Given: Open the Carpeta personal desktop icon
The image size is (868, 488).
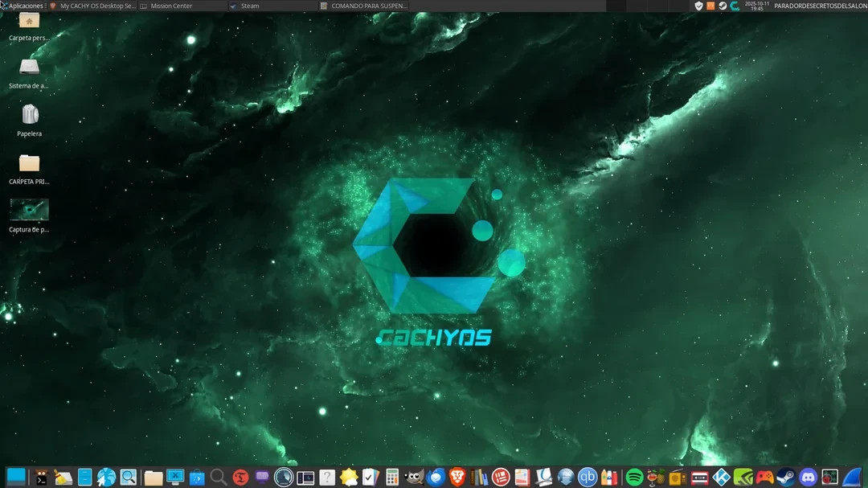Looking at the screenshot, I should point(29,27).
